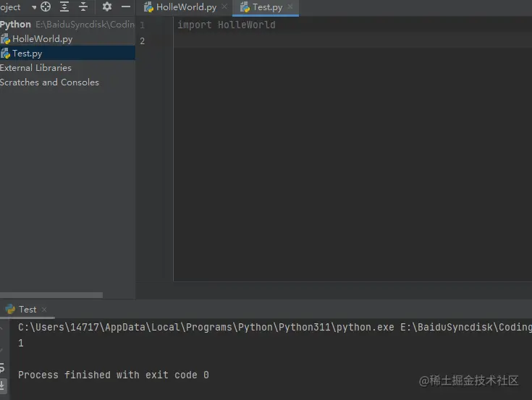532x400 pixels.
Task: Click the output line '1' in console
Action: coord(21,343)
